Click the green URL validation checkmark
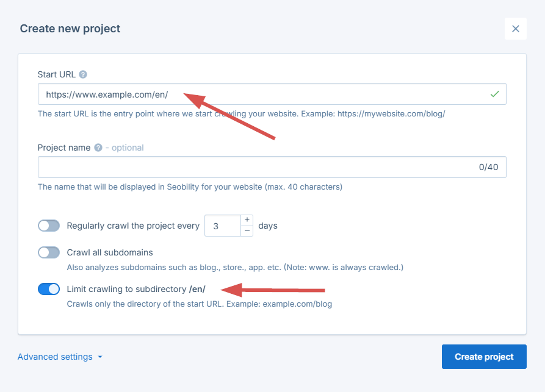This screenshot has width=545, height=392. point(496,94)
